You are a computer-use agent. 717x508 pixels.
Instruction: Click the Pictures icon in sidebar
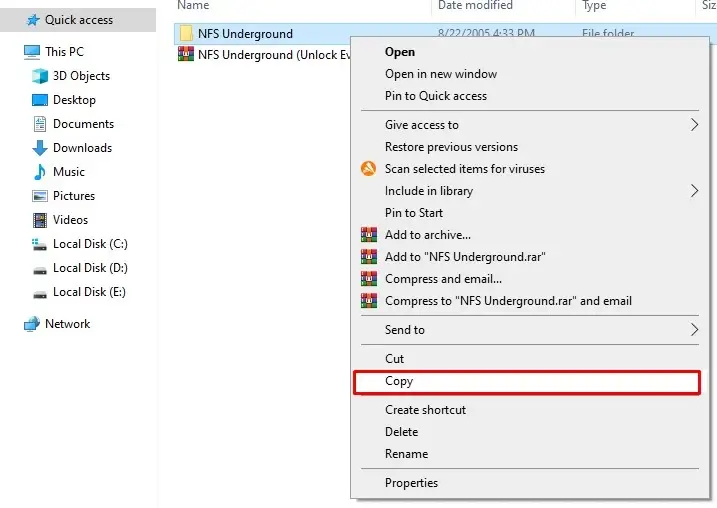40,196
